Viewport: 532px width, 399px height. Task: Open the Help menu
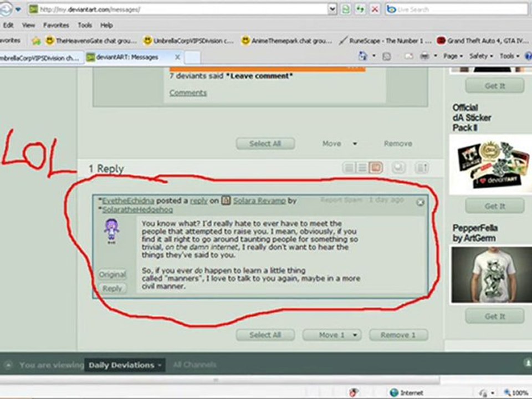pyautogui.click(x=106, y=25)
